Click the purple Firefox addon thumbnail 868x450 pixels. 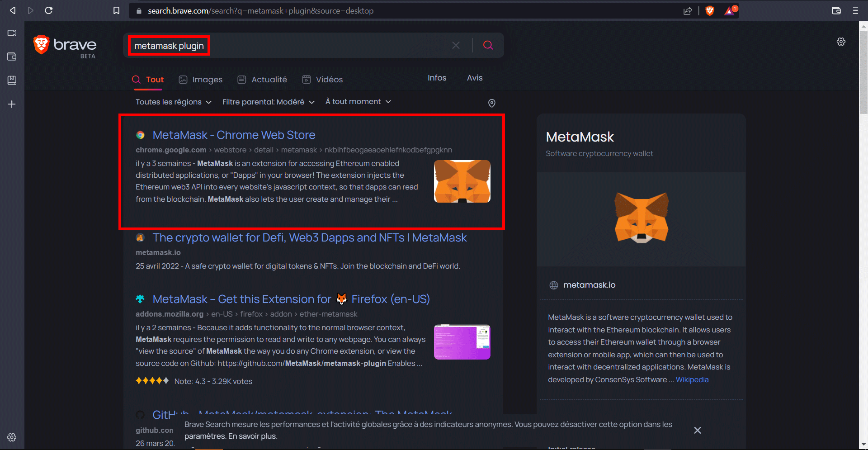click(462, 342)
